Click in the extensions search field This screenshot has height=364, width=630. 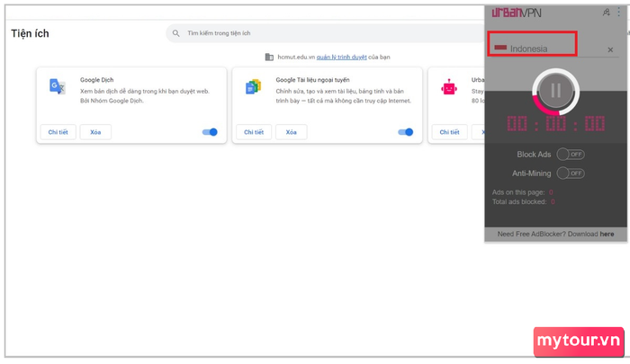click(x=326, y=33)
